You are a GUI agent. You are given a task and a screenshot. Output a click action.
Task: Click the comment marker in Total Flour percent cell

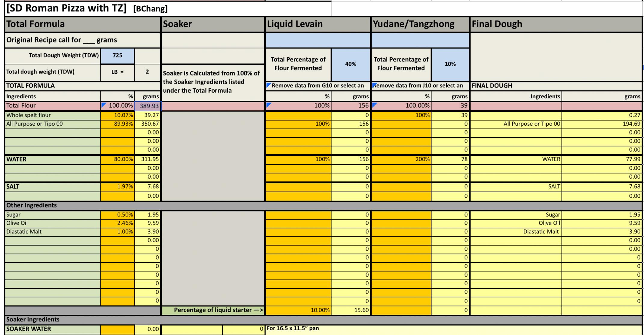pos(103,105)
